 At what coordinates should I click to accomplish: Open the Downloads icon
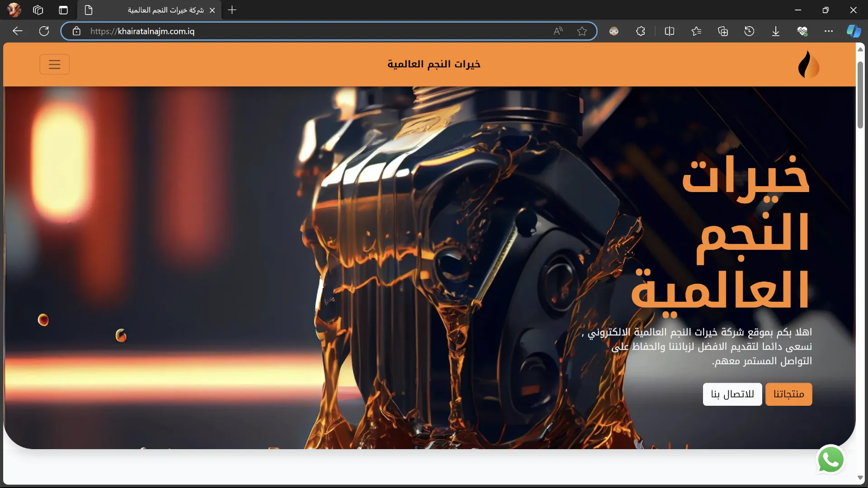(776, 31)
